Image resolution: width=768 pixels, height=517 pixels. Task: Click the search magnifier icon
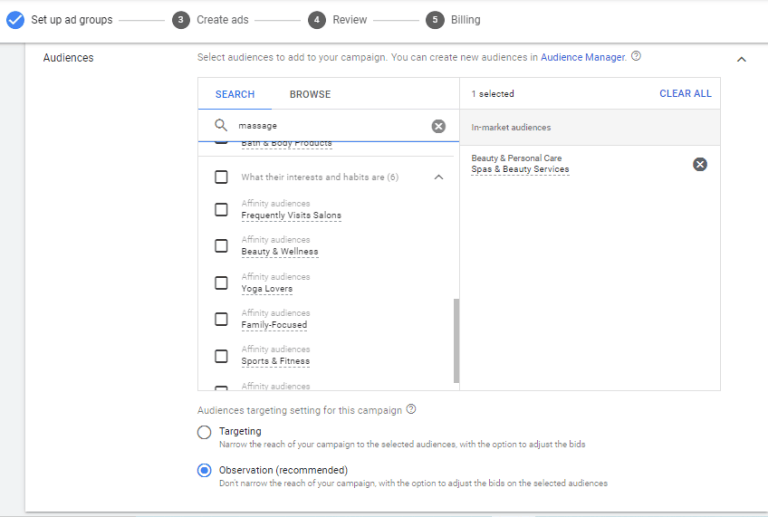point(221,125)
